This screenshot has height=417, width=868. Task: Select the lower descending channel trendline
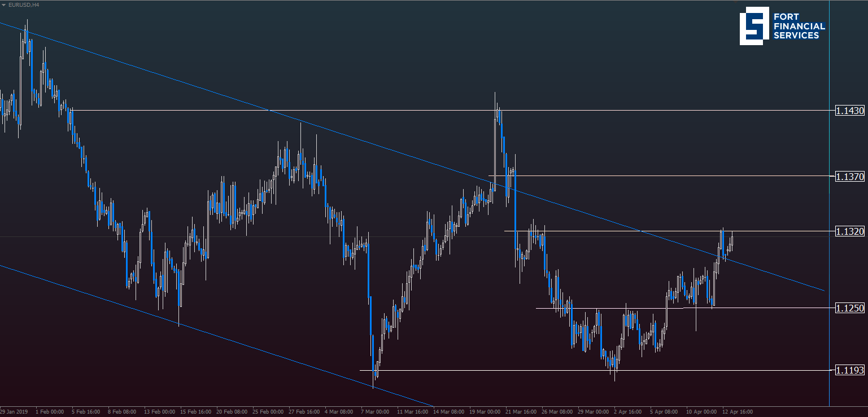pos(226,337)
